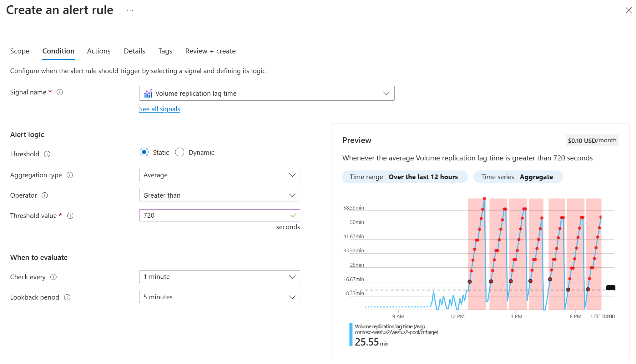This screenshot has height=364, width=636.
Task: Select the Dynamic threshold radio button
Action: [180, 152]
